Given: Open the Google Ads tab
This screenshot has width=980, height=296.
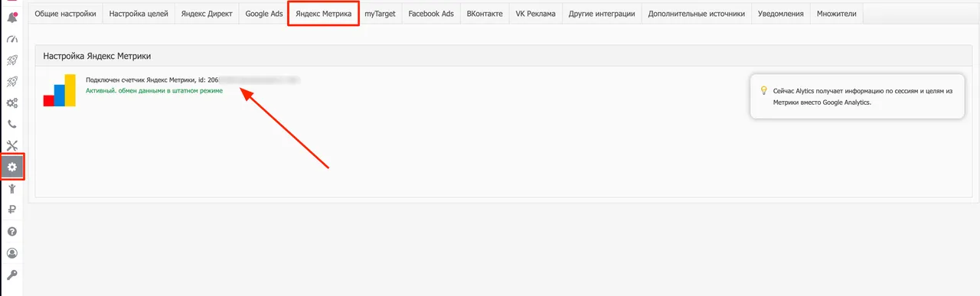Looking at the screenshot, I should click(x=264, y=14).
